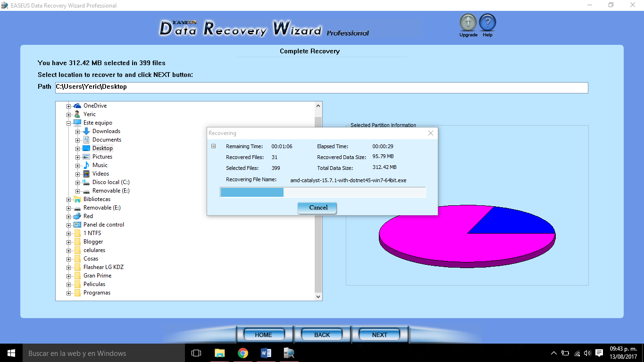Go BACK to the previous step
Viewport: 644px width, 362px height.
tap(322, 335)
